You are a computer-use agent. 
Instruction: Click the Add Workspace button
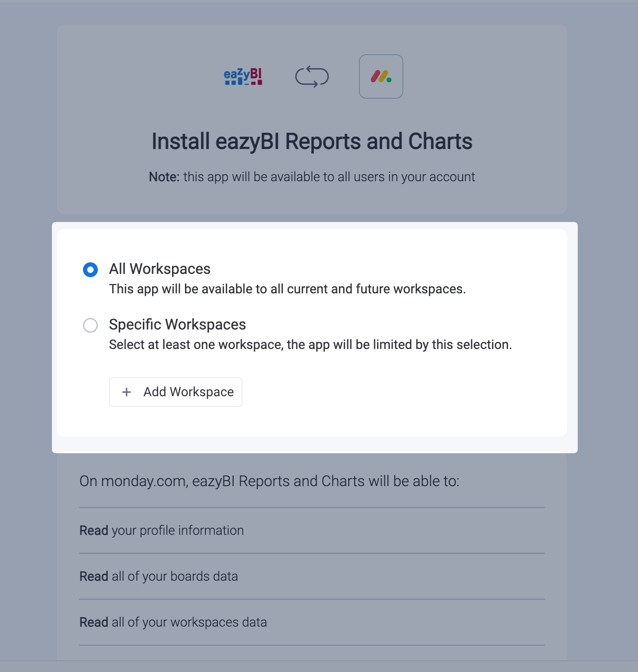click(176, 392)
